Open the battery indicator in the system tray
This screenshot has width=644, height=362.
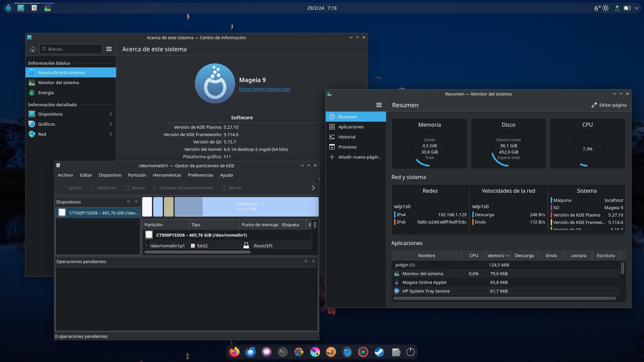[627, 8]
